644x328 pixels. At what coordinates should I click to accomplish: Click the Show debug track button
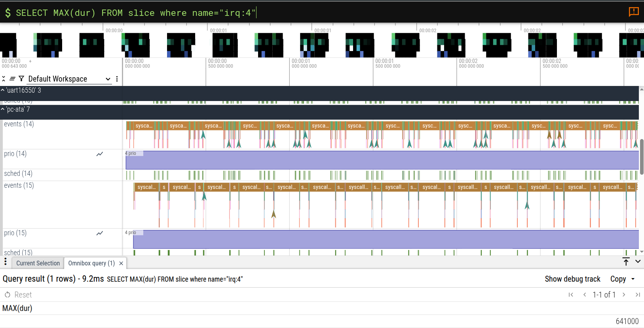(572, 279)
